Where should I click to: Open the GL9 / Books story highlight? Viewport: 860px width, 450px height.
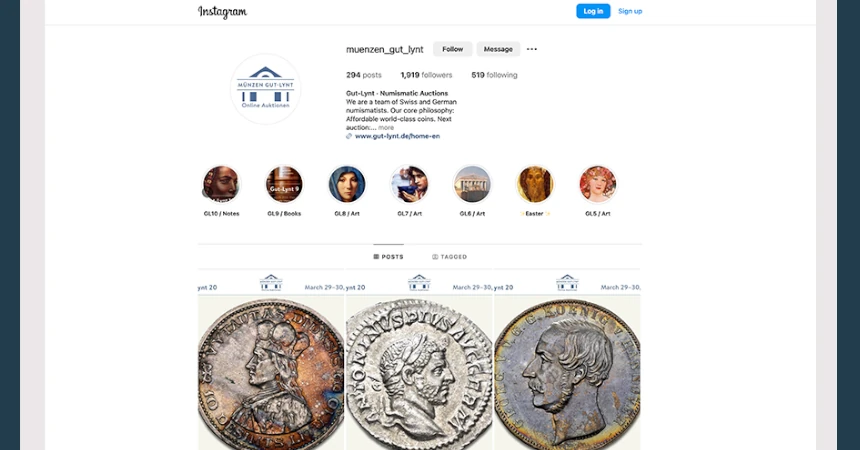[284, 184]
